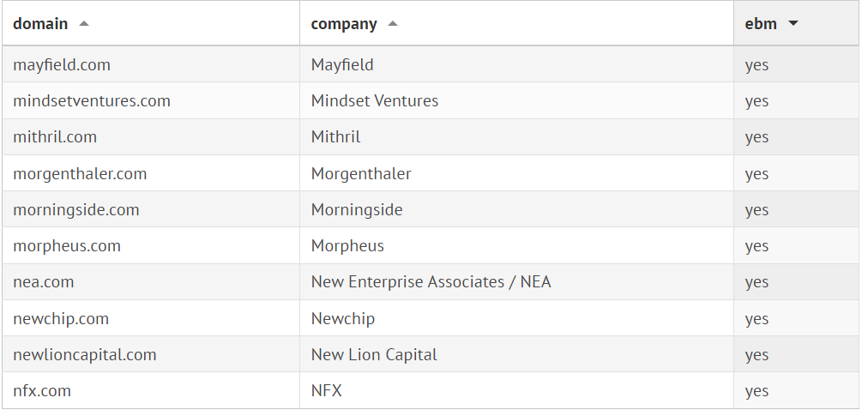Click the newlioncapital.com domain cell
Image resolution: width=868 pixels, height=416 pixels.
point(85,355)
